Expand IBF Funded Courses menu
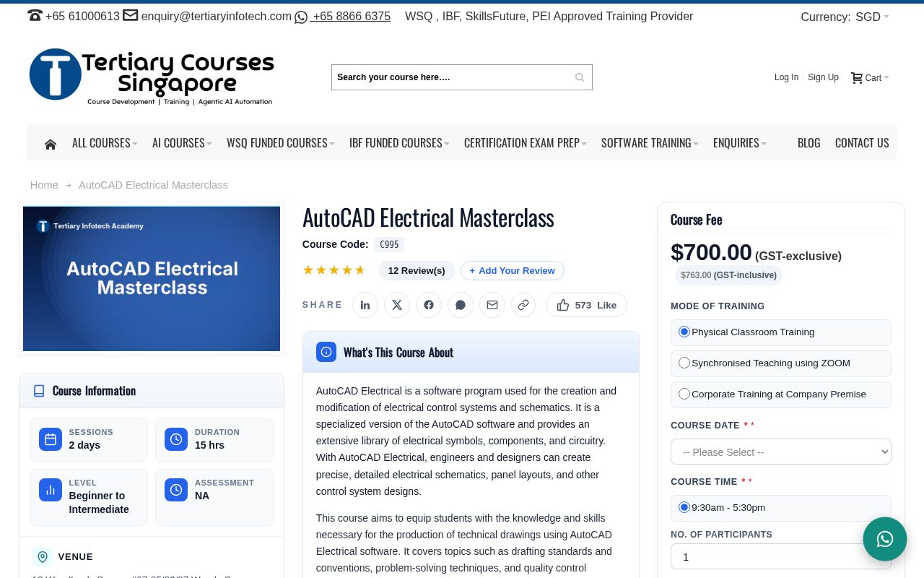Screen dimensions: 924x578 click(399, 143)
